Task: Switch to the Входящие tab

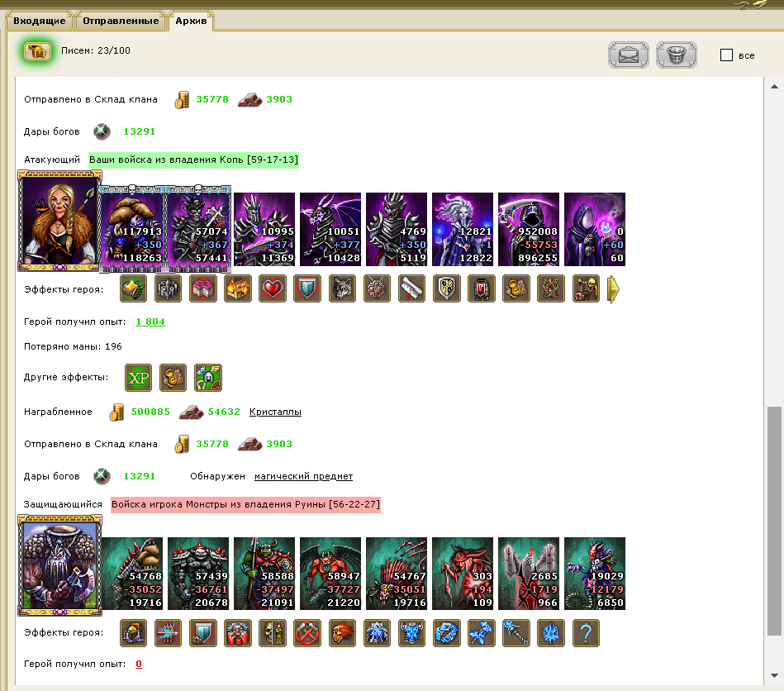Action: pyautogui.click(x=40, y=21)
